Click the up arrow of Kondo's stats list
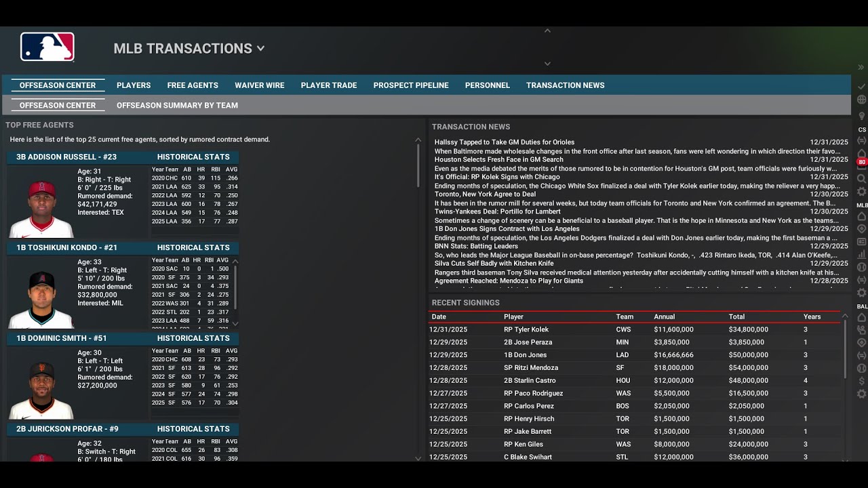This screenshot has width=868, height=488. click(235, 261)
